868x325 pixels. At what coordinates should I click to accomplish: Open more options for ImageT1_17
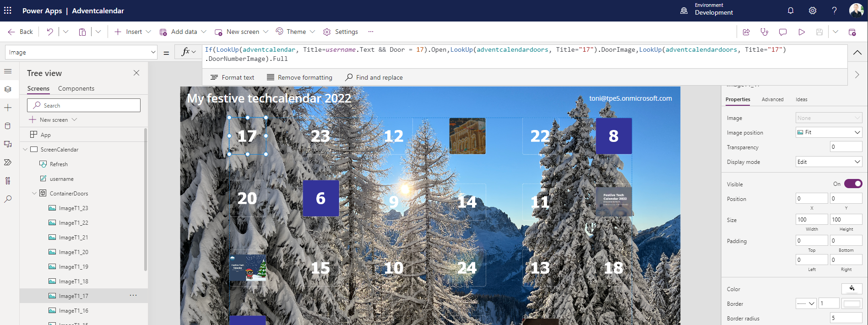133,295
